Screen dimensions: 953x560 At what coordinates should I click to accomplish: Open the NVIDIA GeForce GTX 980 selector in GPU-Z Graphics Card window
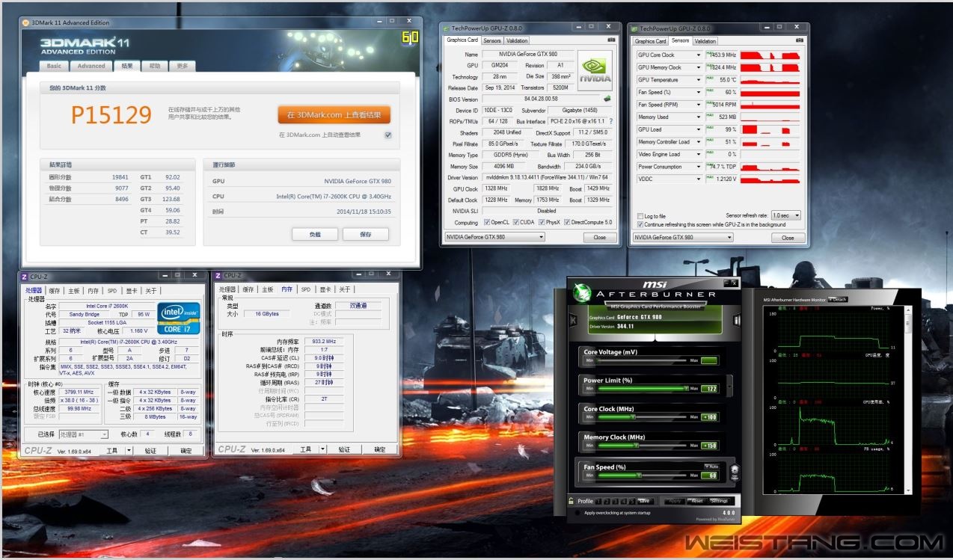click(495, 237)
